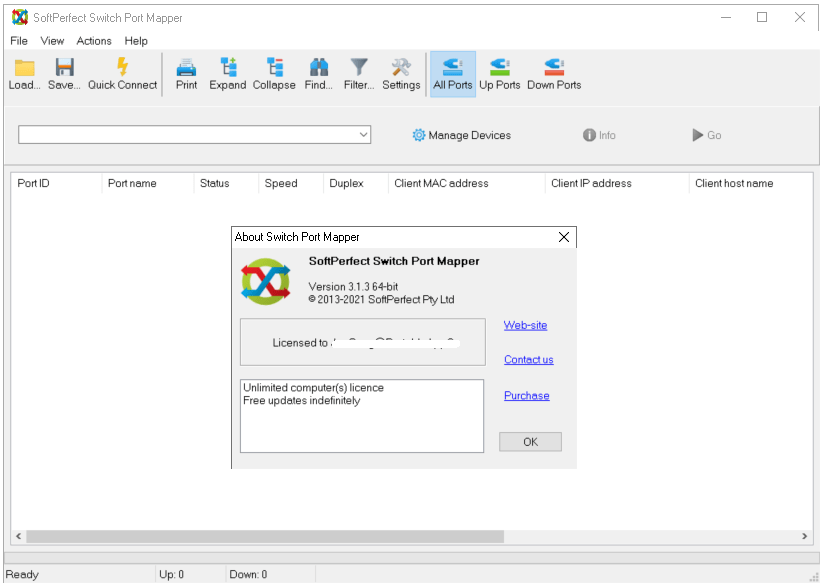Click Client host name column header
The image size is (823, 584).
(751, 183)
